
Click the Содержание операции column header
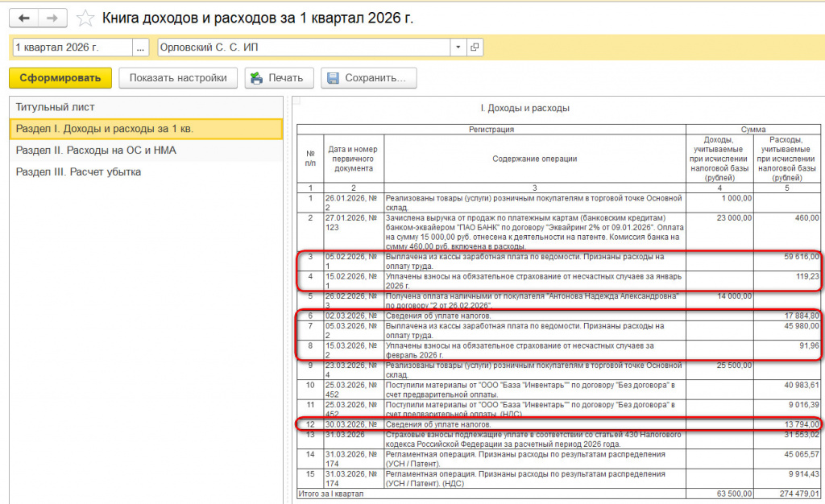535,159
